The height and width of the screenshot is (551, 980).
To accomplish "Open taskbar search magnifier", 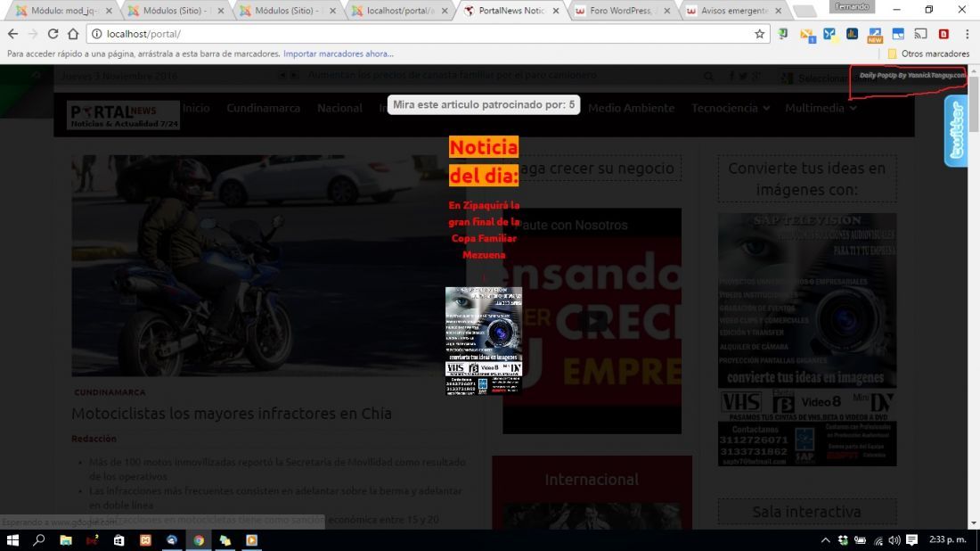I will point(38,539).
